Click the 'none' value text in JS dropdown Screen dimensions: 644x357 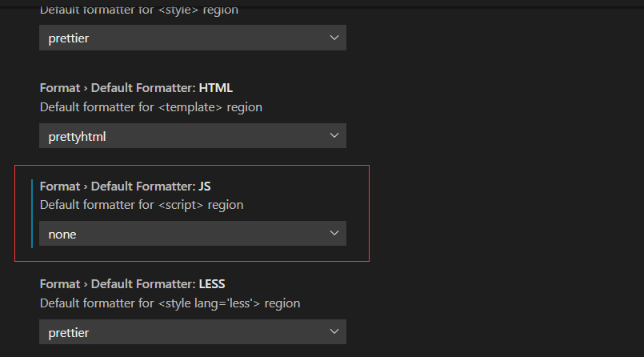tap(62, 235)
